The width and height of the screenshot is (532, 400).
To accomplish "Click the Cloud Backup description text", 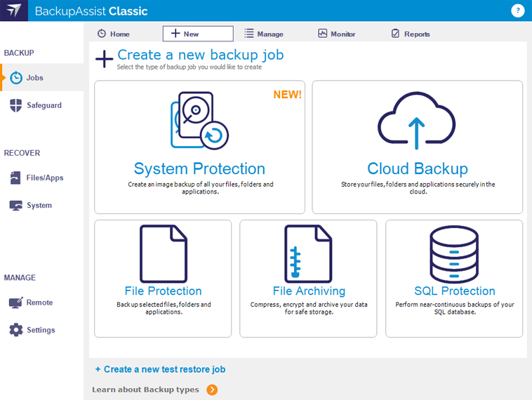I will [x=418, y=187].
